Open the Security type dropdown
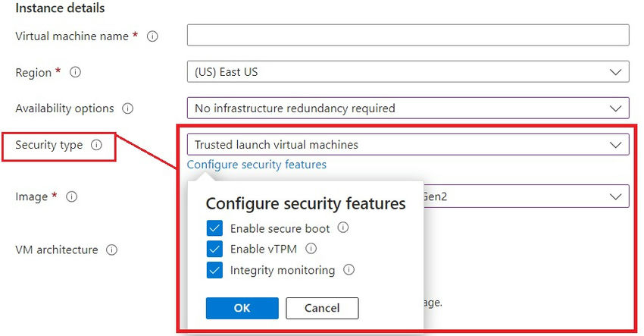Image resolution: width=644 pixels, height=336 pixels. pos(408,144)
